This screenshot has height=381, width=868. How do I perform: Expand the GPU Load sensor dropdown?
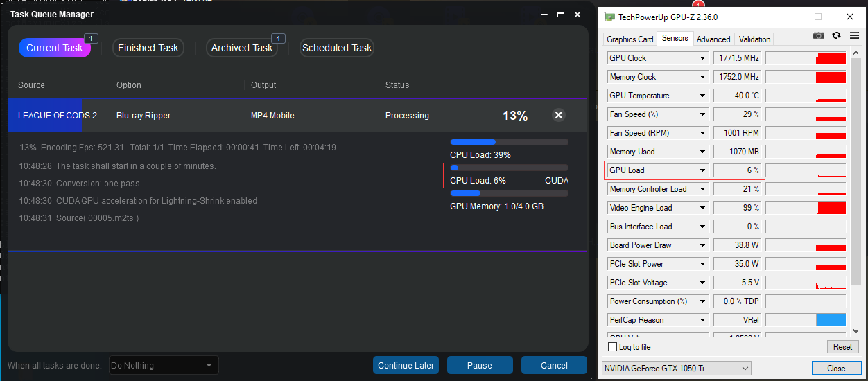702,170
